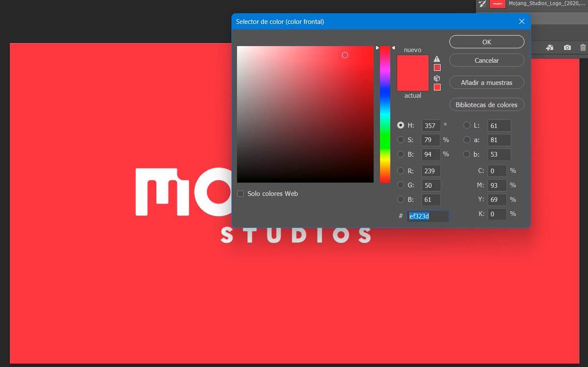Click the Cancelar button

(487, 60)
